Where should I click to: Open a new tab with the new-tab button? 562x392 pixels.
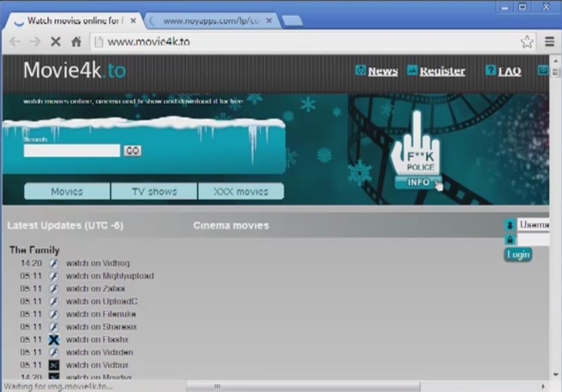tap(292, 21)
